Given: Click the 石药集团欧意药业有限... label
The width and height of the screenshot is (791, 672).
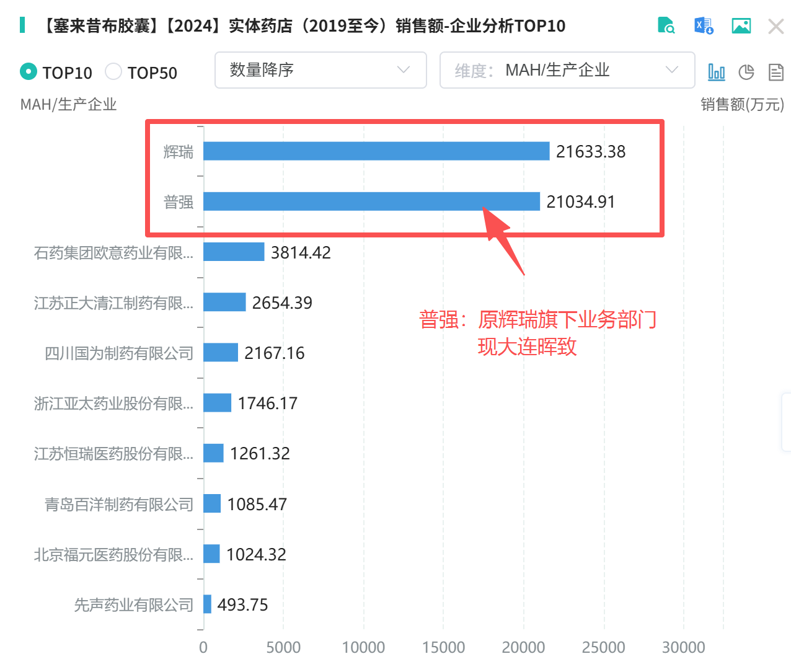Looking at the screenshot, I should tap(113, 252).
